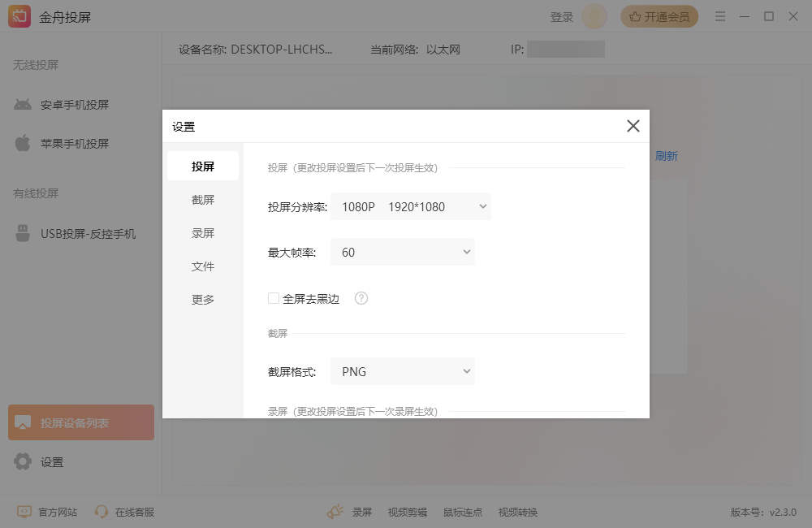Close the 设置 dialog
812x528 pixels.
click(x=633, y=126)
